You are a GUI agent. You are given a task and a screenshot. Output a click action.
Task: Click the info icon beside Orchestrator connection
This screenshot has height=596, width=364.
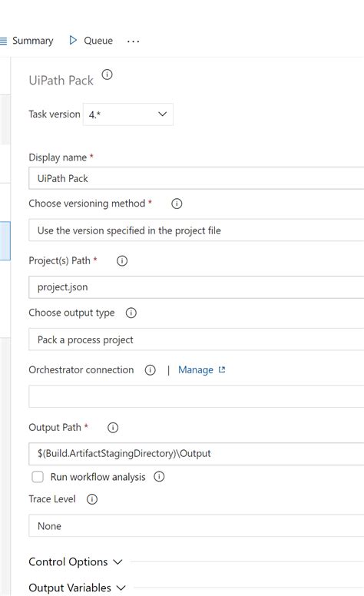(x=150, y=370)
